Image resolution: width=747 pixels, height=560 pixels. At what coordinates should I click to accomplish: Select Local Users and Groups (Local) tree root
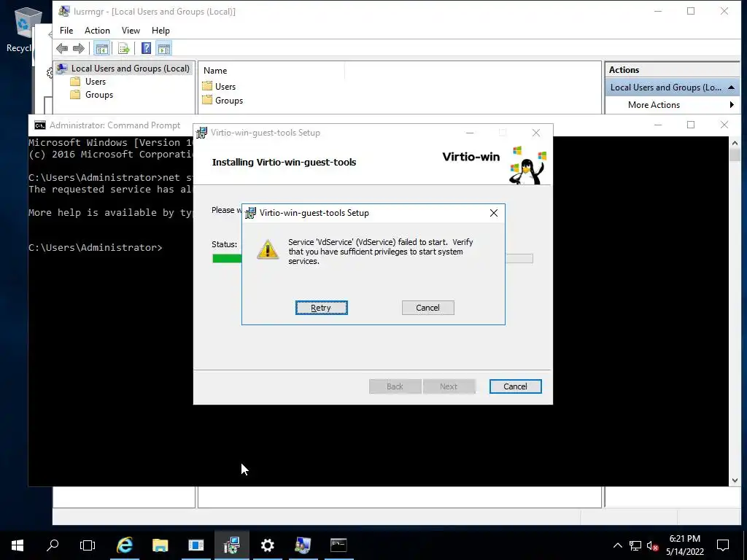123,69
